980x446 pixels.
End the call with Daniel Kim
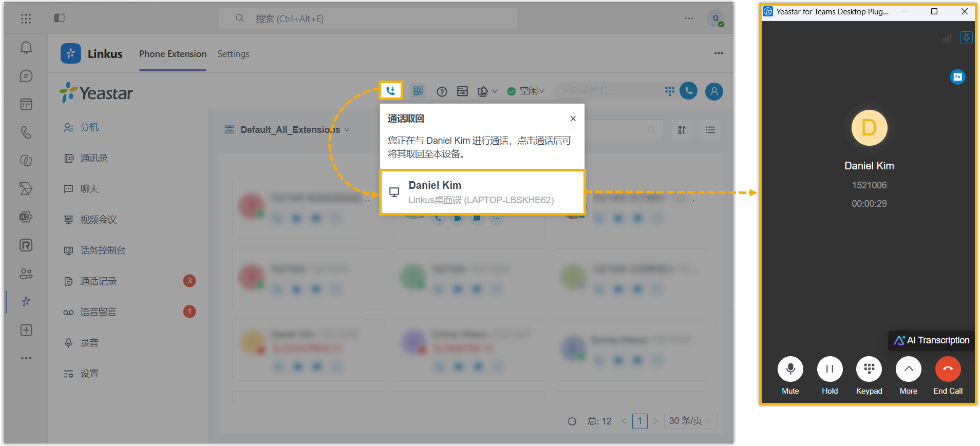pos(948,369)
